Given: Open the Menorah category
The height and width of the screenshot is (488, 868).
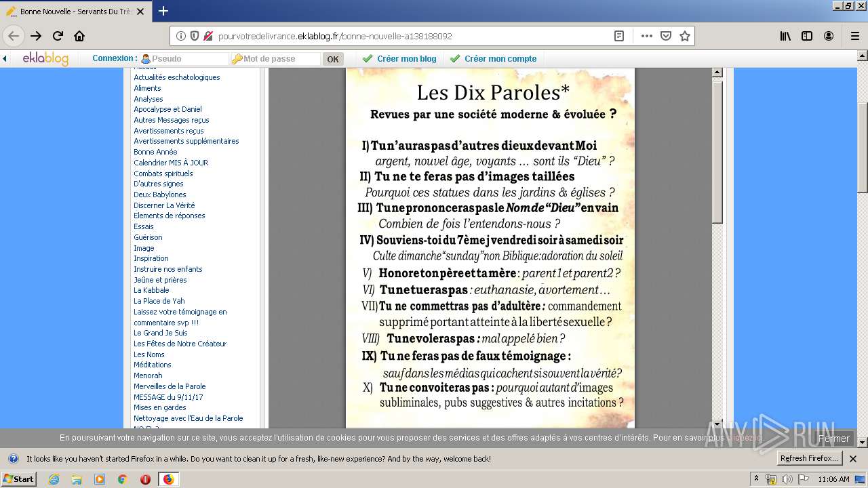Looking at the screenshot, I should click(148, 375).
